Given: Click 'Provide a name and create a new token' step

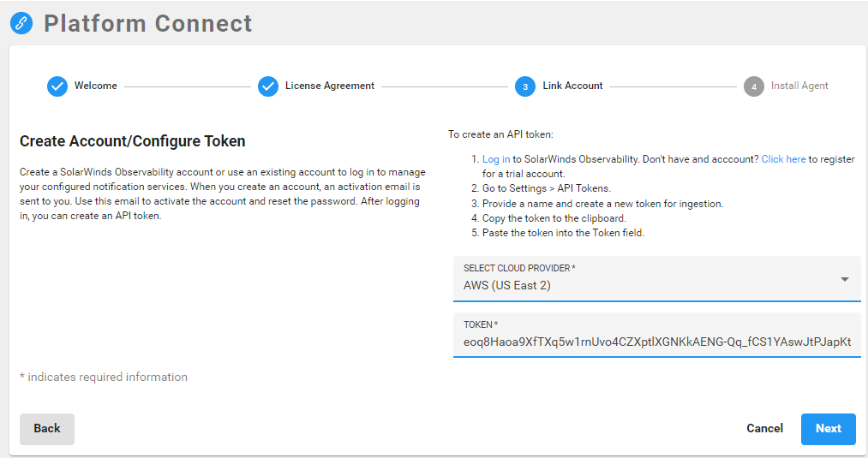Looking at the screenshot, I should click(603, 204).
